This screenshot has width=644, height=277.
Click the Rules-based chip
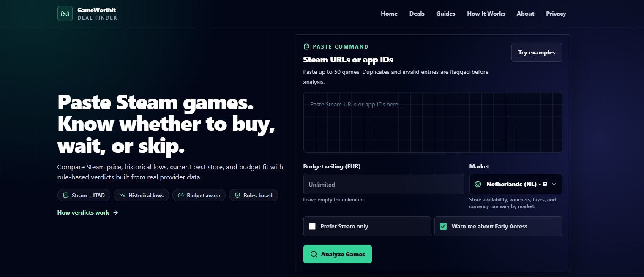254,195
